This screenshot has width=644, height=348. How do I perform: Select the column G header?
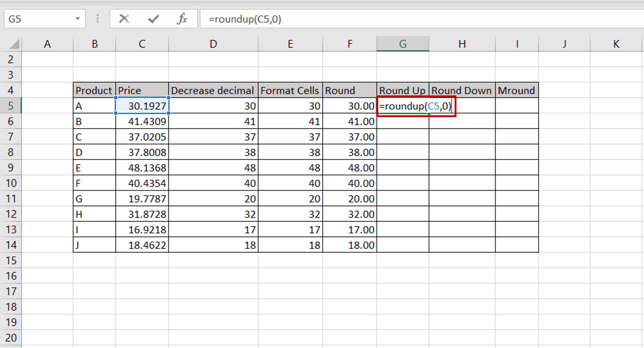(403, 44)
